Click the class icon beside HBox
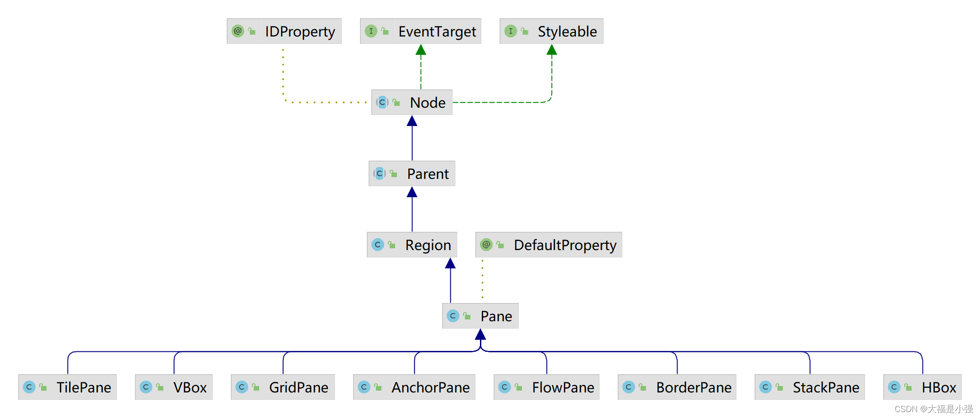Viewport: 980px width, 418px height. (894, 387)
